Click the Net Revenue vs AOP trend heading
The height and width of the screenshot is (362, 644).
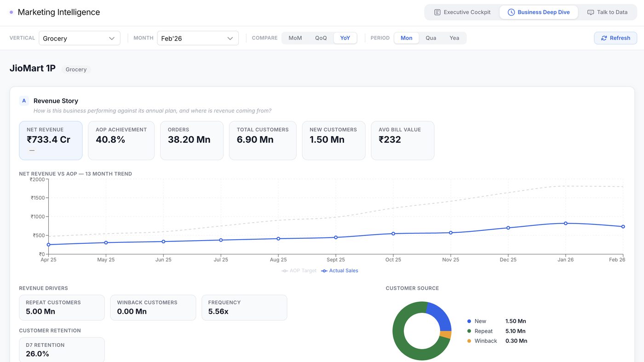75,174
